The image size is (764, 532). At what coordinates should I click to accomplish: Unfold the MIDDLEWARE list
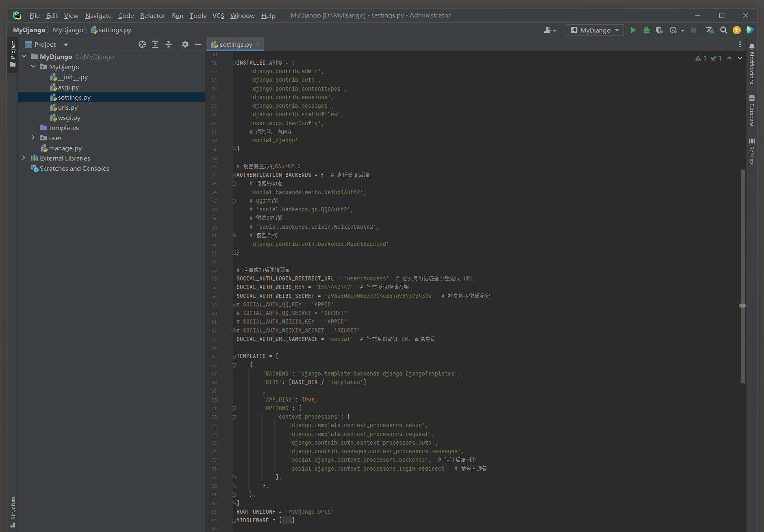point(234,521)
